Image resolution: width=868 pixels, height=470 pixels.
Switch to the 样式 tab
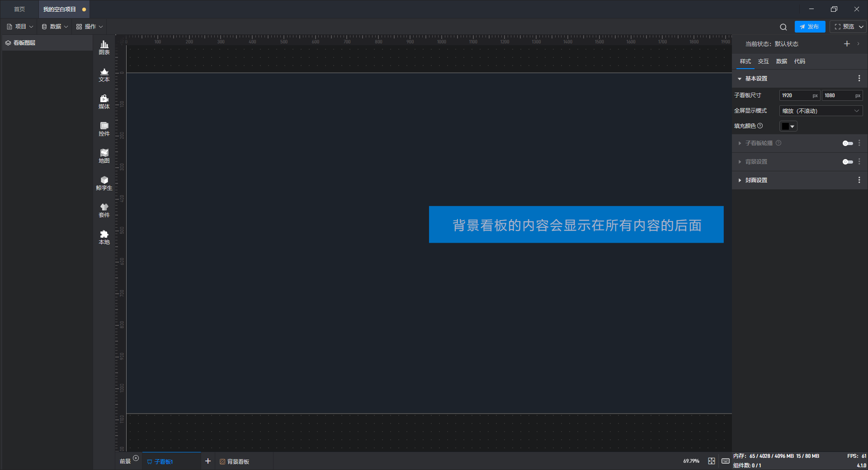pyautogui.click(x=745, y=61)
